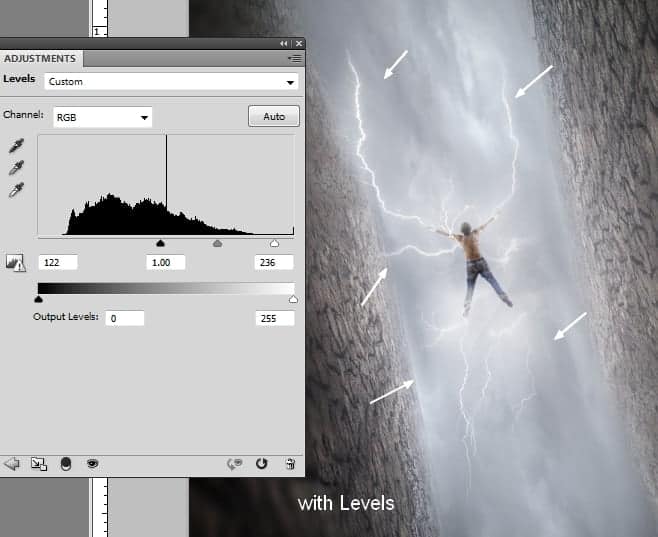Toggle adjustment layer visibility eye icon
The width and height of the screenshot is (658, 537).
(92, 464)
